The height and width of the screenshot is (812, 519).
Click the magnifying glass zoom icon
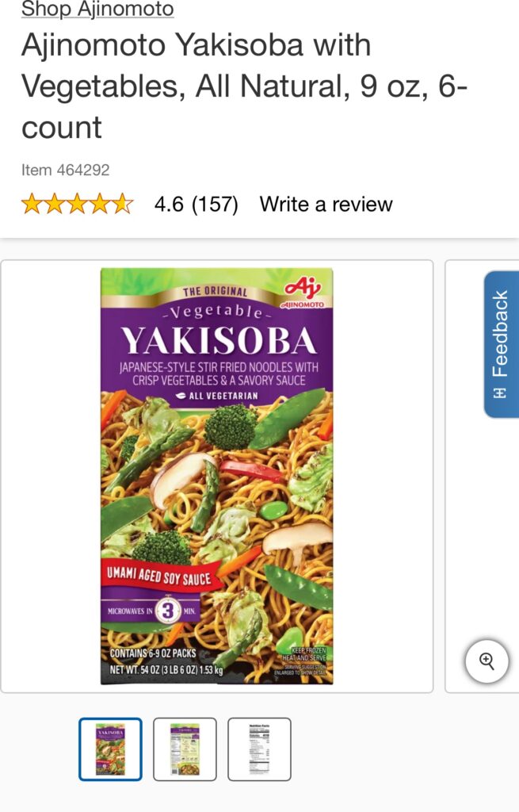tap(487, 661)
